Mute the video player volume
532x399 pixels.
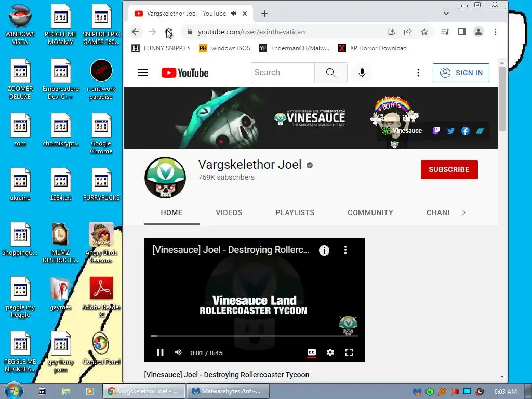(x=178, y=353)
